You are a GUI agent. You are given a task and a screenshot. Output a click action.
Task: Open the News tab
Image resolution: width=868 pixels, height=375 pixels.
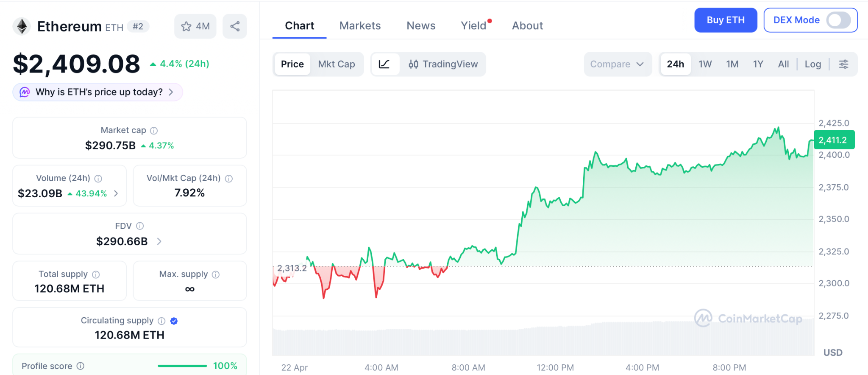point(421,26)
